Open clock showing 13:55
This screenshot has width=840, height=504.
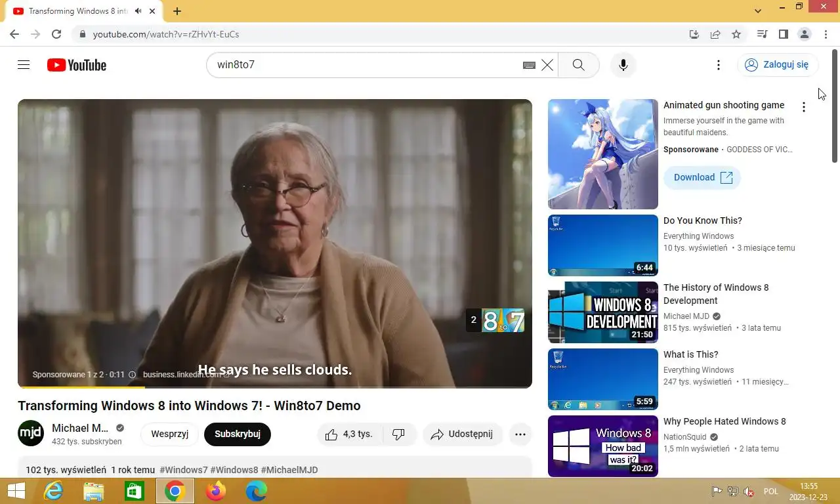tap(808, 492)
